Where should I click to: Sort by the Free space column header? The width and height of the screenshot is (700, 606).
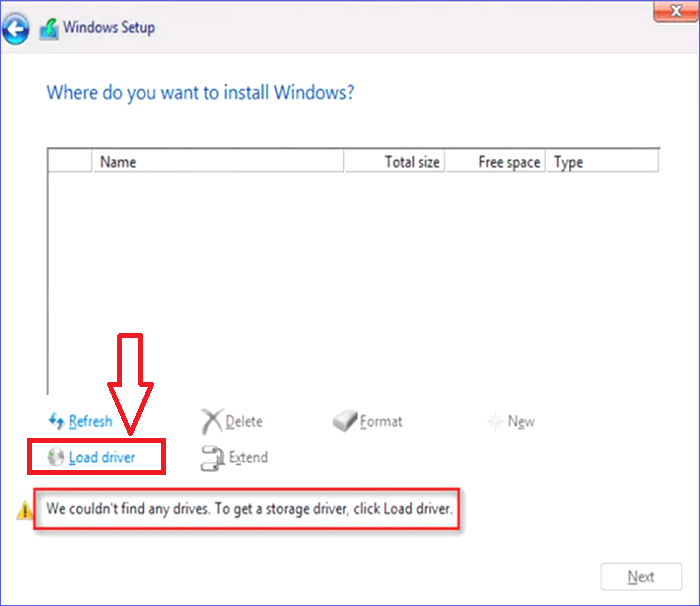tap(496, 161)
